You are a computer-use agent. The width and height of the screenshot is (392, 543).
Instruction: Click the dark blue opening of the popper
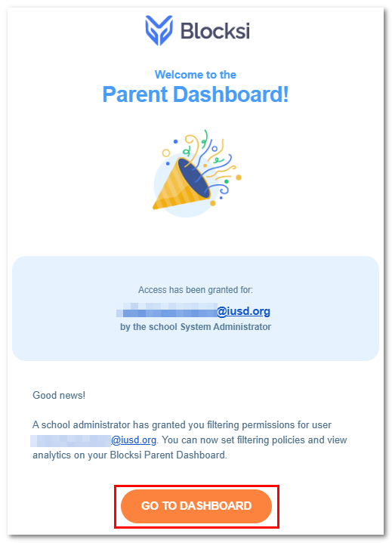point(194,178)
